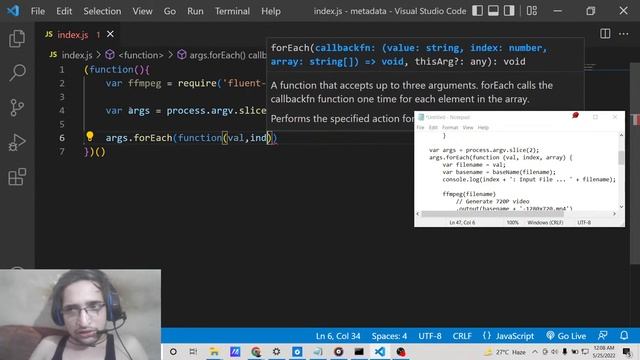Click 'require' on line 2 of code

coord(197,83)
